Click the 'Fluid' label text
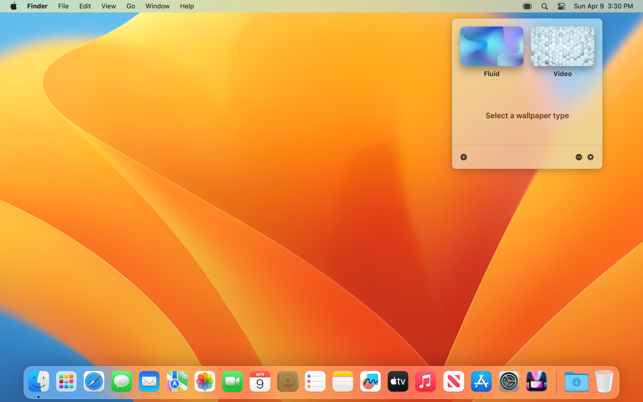Viewport: 643px width, 402px height. pyautogui.click(x=491, y=74)
